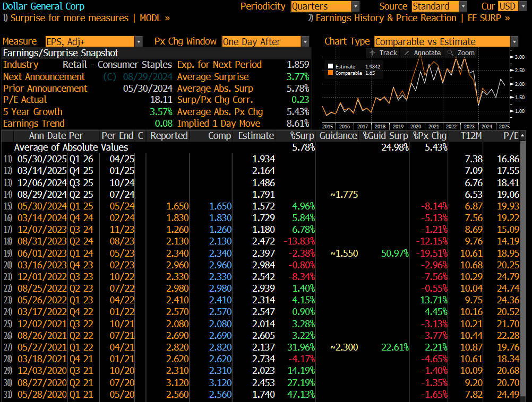Open Surprise for more measures MODL link
Viewport: 532px width, 402px height.
click(86, 18)
